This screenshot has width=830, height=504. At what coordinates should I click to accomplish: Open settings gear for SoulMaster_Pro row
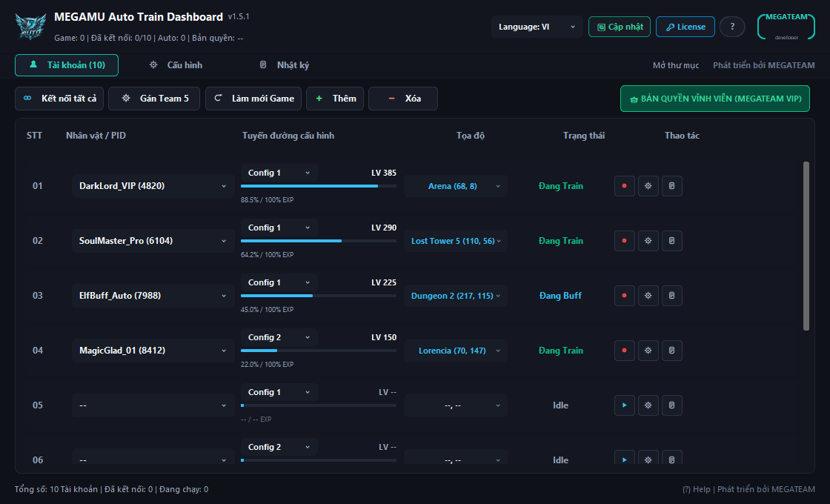point(648,241)
